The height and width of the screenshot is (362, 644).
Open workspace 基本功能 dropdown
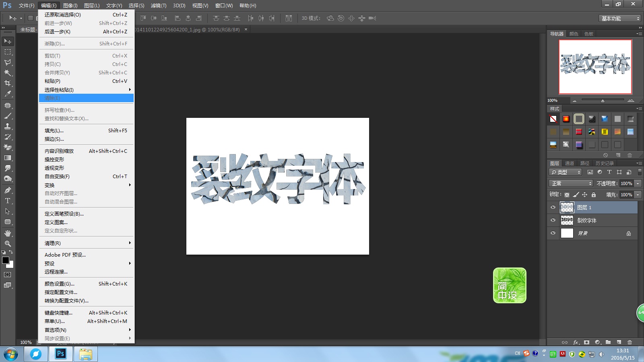[x=619, y=19]
